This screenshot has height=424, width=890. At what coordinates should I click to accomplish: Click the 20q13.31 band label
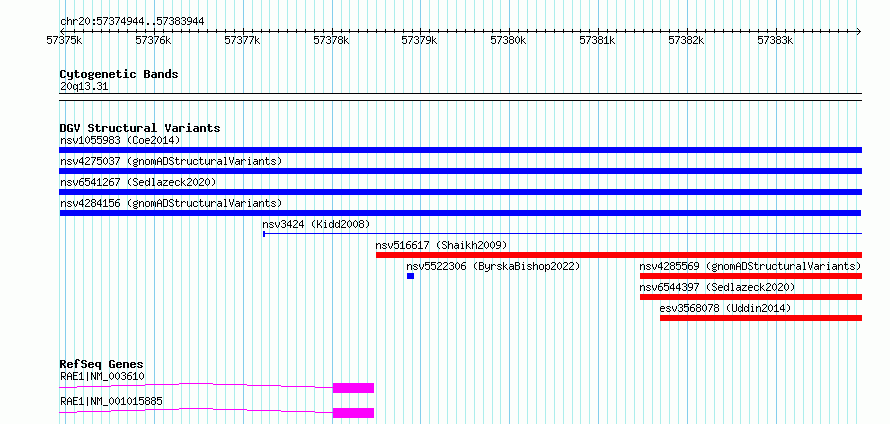click(84, 87)
